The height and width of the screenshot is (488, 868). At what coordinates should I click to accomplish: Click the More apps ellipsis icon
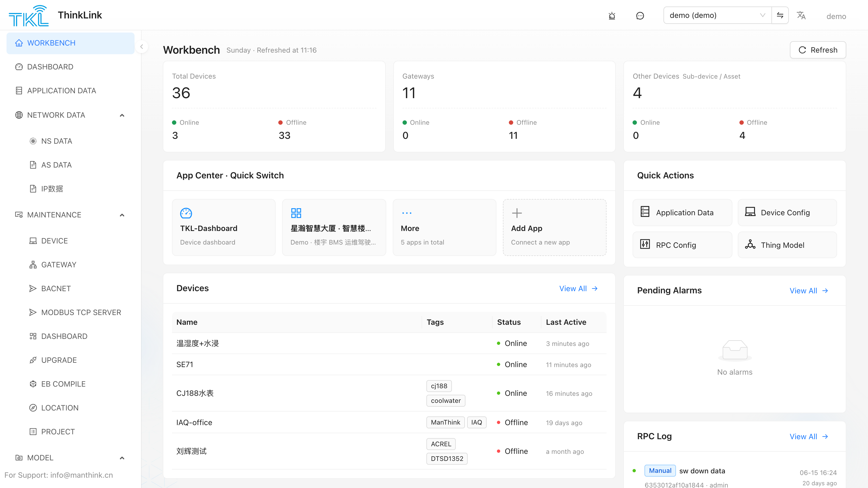click(x=407, y=213)
